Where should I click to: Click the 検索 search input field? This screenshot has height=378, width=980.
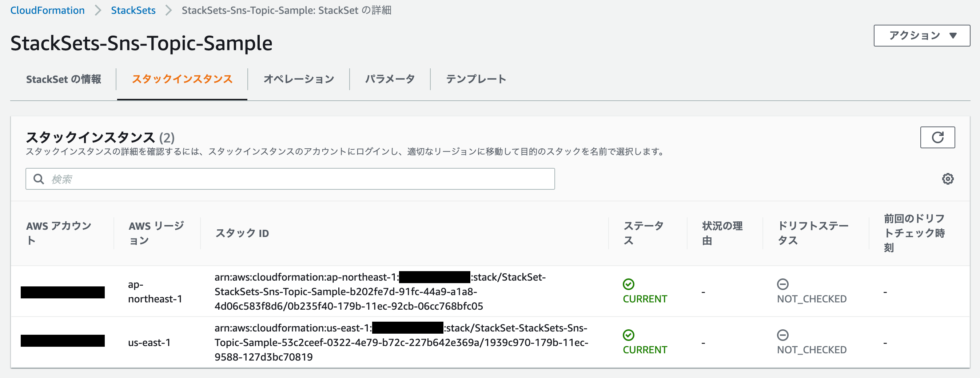289,178
